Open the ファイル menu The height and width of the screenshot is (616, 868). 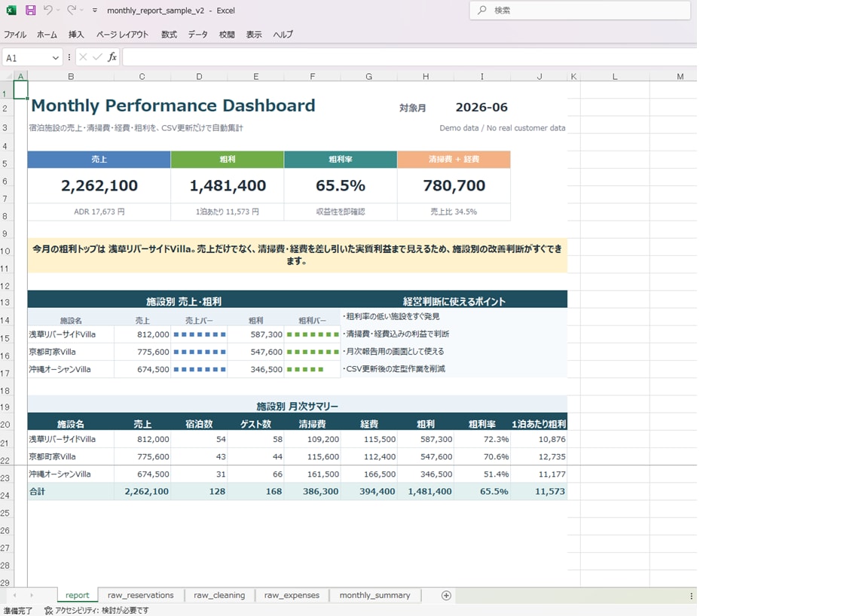(x=15, y=35)
